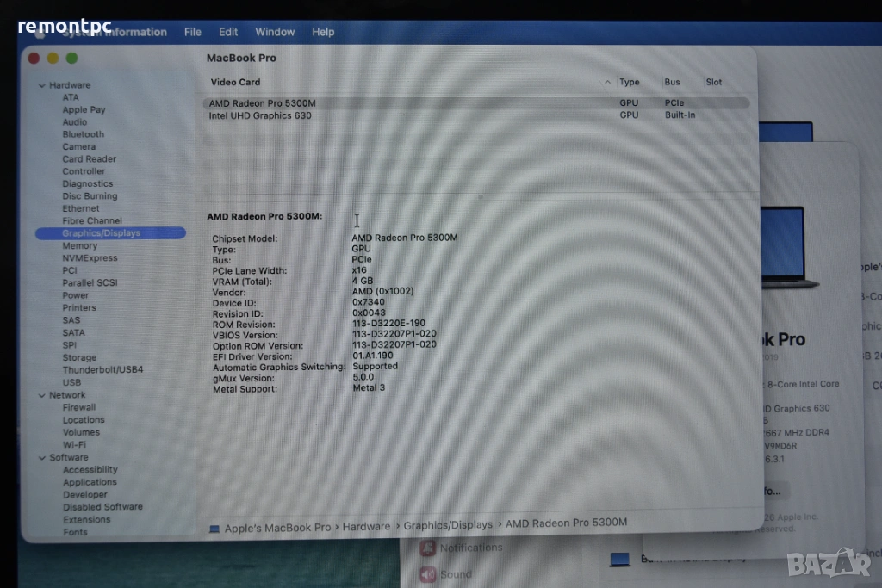Select the Intel UHD Graphics 630 row
Viewport: 882px width, 588px height.
tap(475, 115)
